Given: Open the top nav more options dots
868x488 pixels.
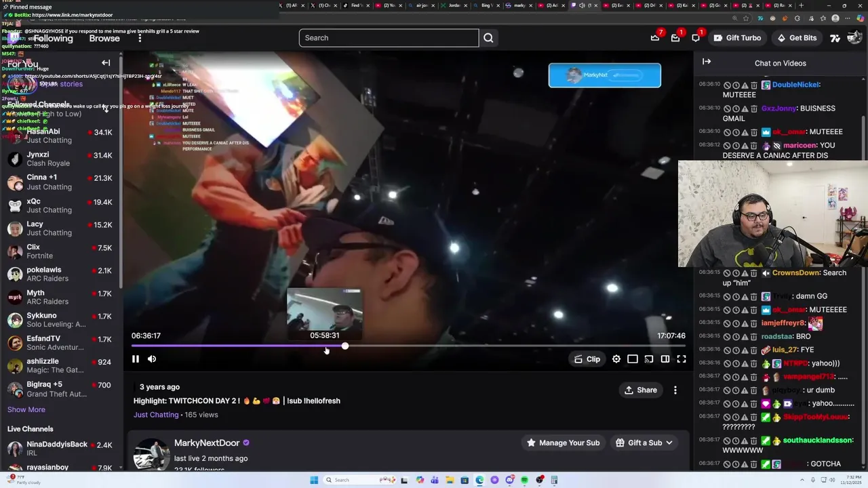Looking at the screenshot, I should tap(140, 39).
